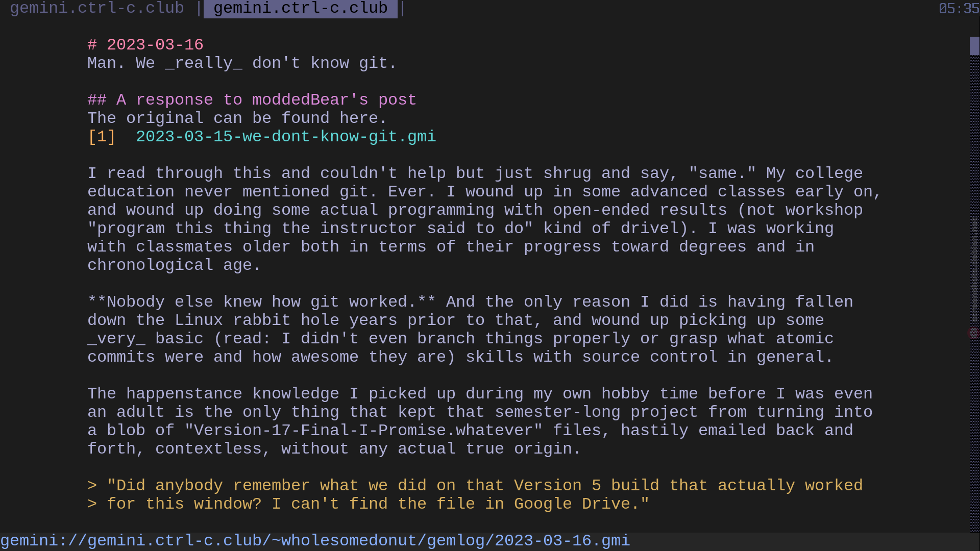
Task: Open the 2023-03-15-we-dont-know-git.gmi link
Action: click(x=286, y=137)
